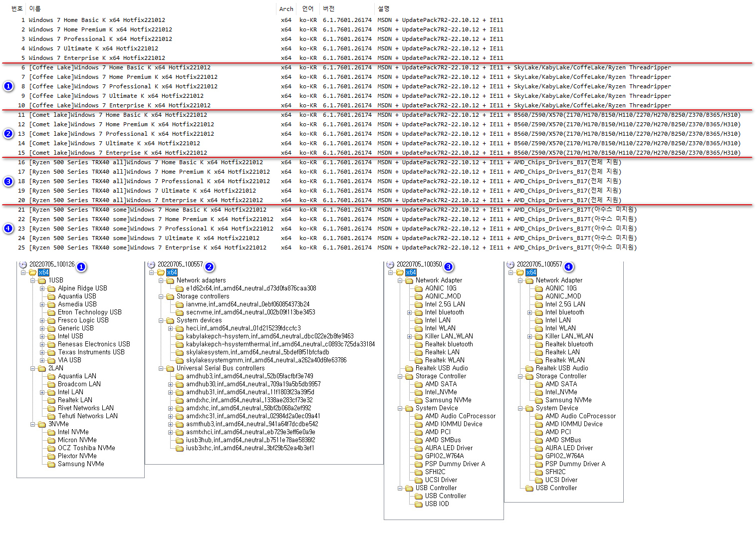Expand the Intel USB folder
The height and width of the screenshot is (535, 756).
tap(42, 336)
